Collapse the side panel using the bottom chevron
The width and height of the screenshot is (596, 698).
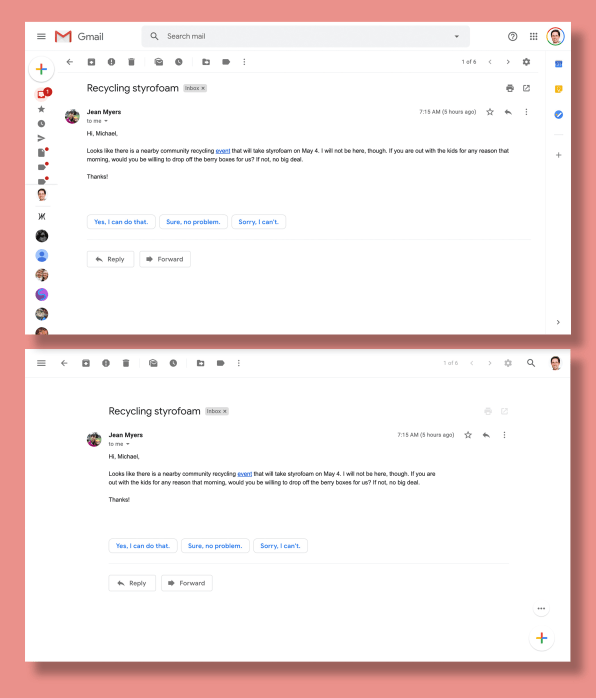(558, 322)
